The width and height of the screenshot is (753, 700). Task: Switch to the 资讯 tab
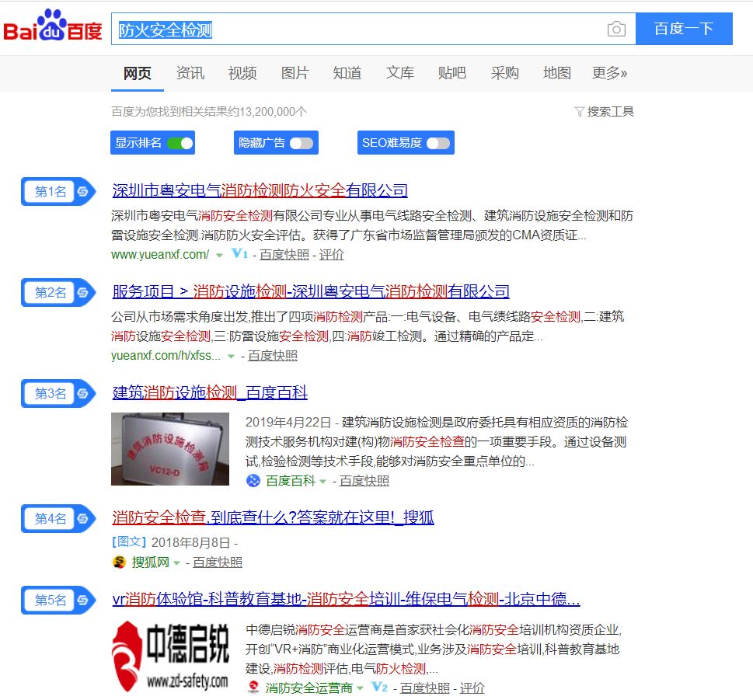[190, 73]
